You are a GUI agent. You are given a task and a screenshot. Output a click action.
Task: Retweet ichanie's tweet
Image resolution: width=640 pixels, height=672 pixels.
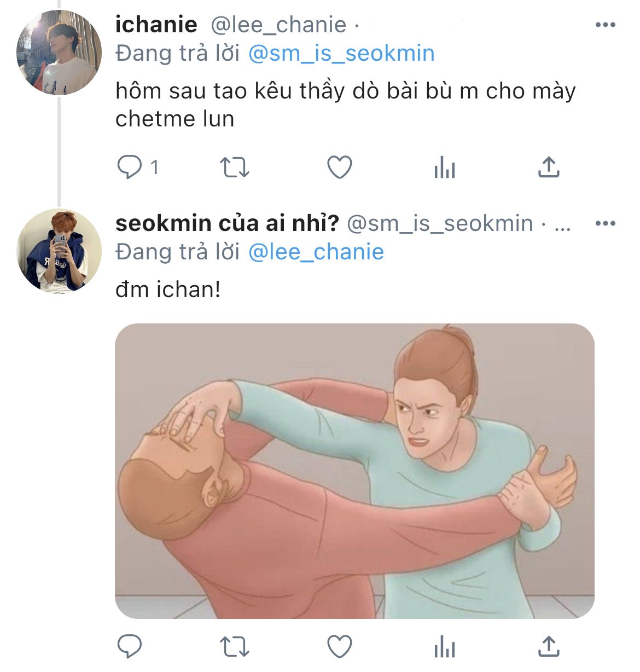coord(234,167)
